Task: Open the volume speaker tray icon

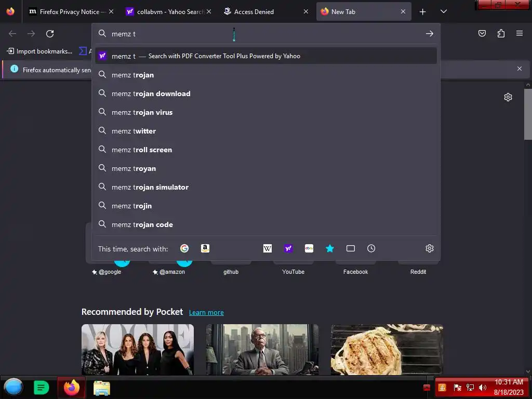Action: (483, 388)
